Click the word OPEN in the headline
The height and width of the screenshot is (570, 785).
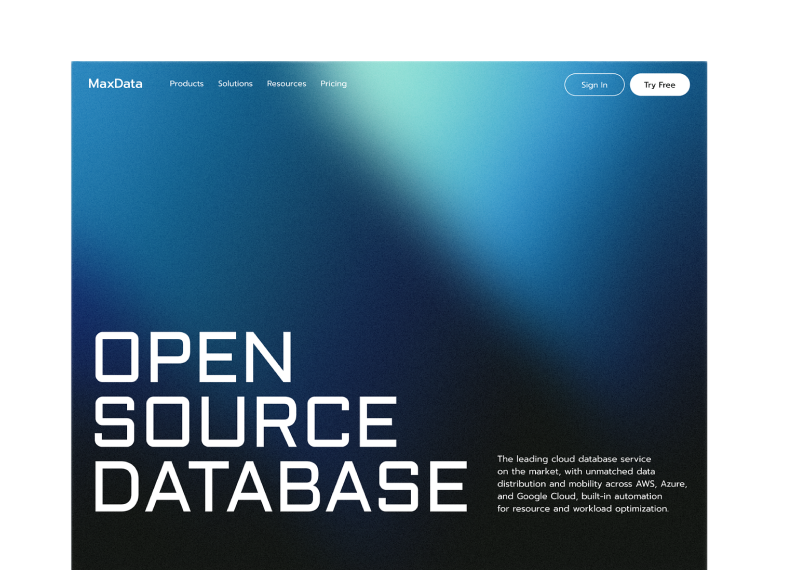click(x=193, y=357)
